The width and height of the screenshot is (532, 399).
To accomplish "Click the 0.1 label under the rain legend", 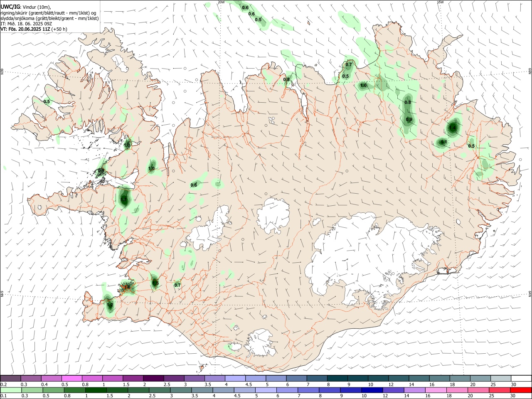I will pyautogui.click(x=3, y=396).
